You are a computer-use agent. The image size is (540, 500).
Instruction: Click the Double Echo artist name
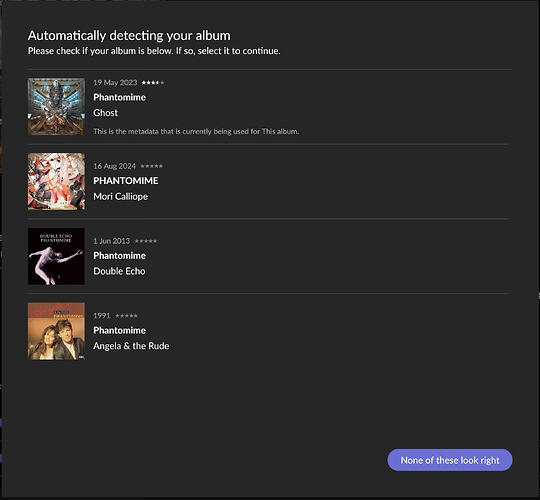coord(119,271)
